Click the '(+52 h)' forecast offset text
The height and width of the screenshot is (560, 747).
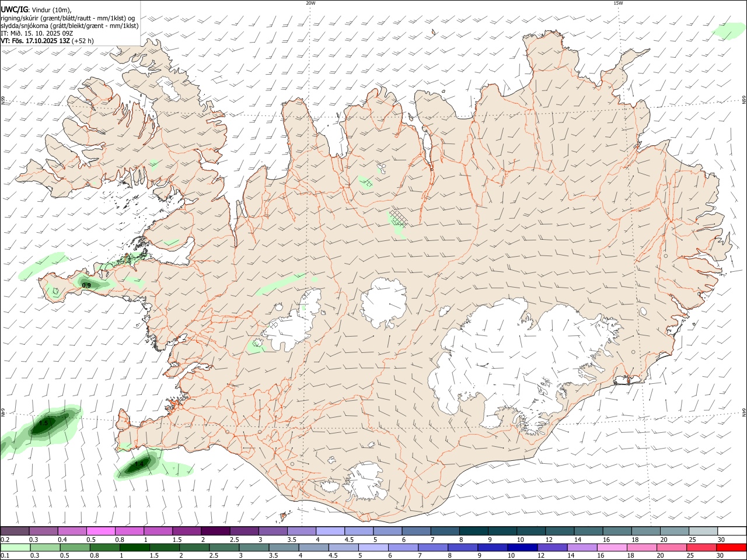[83, 41]
